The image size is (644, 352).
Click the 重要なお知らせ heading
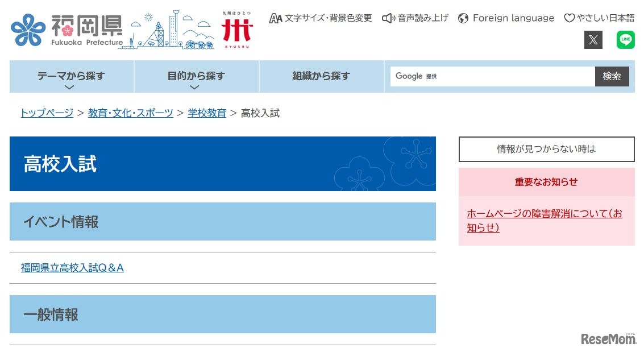547,182
